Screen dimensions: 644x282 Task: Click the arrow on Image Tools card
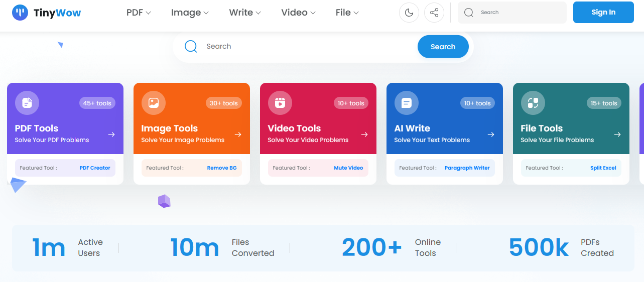(x=238, y=134)
